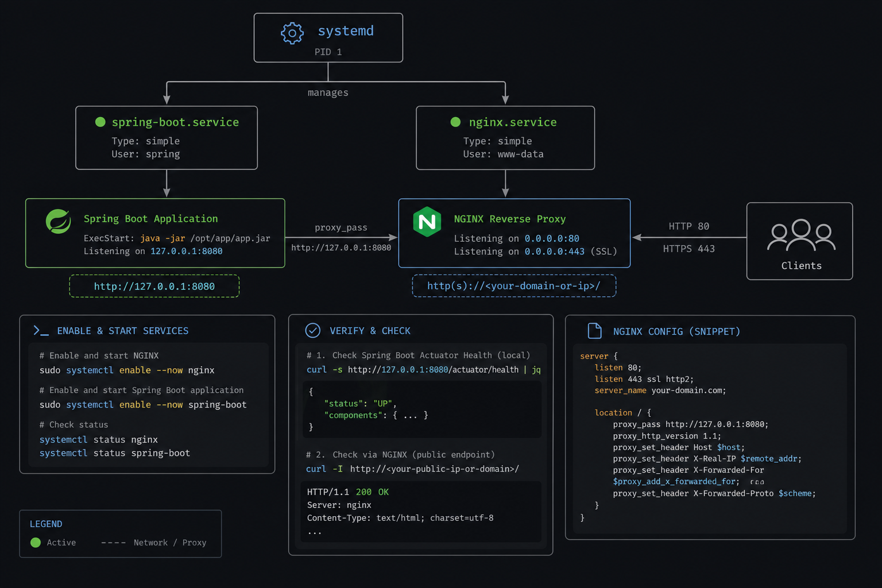
Task: Select the ENABLE & START SERVICES heading
Action: tap(123, 331)
